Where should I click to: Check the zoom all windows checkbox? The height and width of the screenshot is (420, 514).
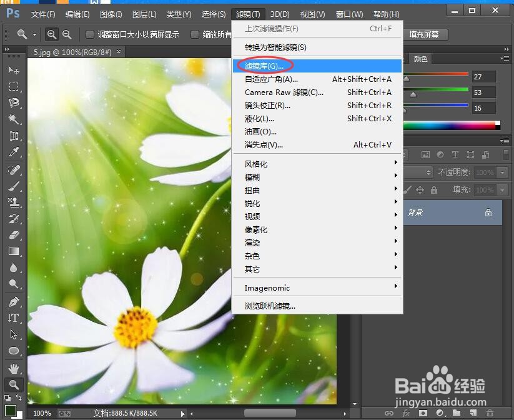point(195,34)
